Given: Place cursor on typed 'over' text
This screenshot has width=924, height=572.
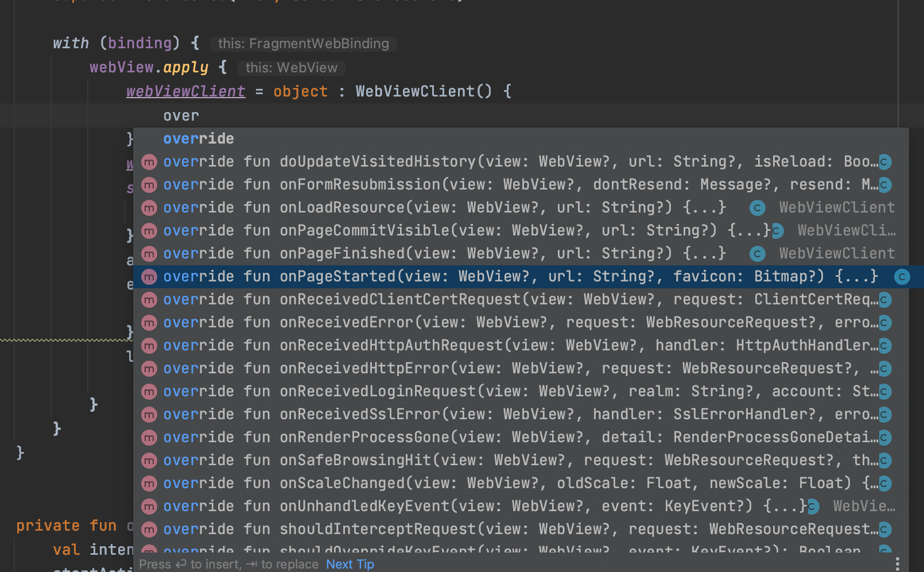Looking at the screenshot, I should coord(181,115).
